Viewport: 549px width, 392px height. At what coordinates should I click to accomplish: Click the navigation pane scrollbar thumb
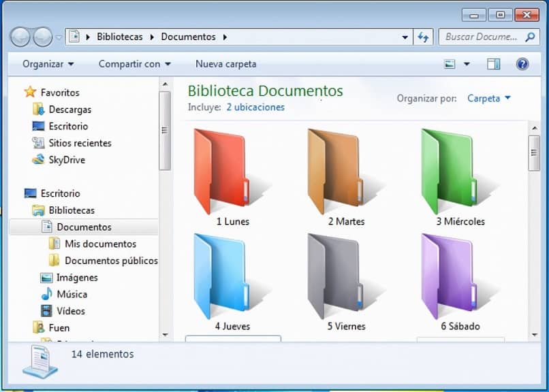click(x=165, y=131)
